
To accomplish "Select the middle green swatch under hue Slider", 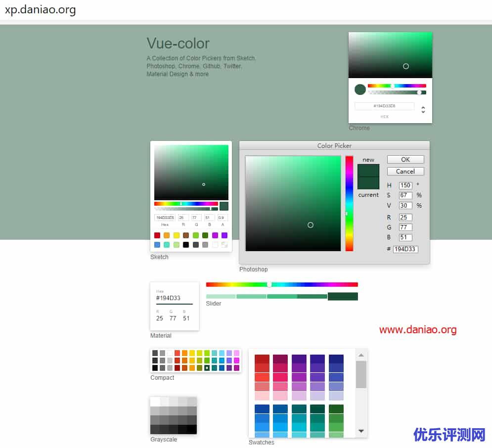I will 282,297.
